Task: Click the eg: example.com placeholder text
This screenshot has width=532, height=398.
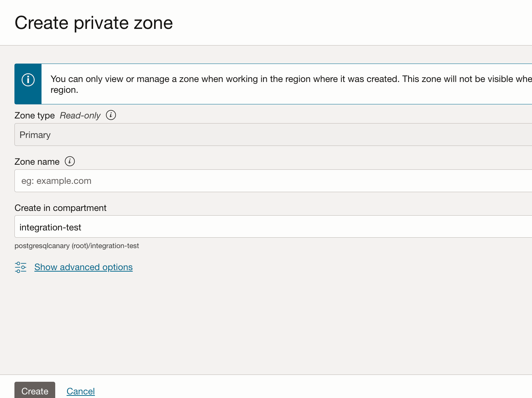Action: (x=56, y=181)
